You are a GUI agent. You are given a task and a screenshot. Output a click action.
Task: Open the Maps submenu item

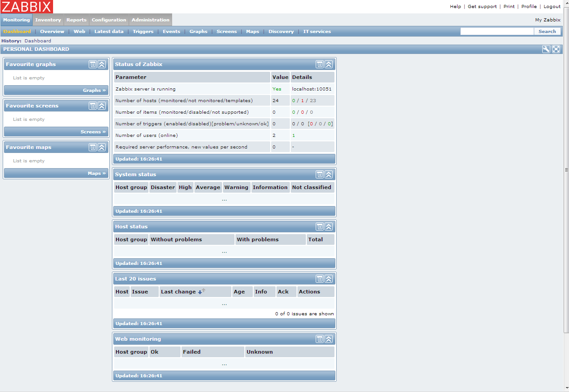(x=252, y=31)
